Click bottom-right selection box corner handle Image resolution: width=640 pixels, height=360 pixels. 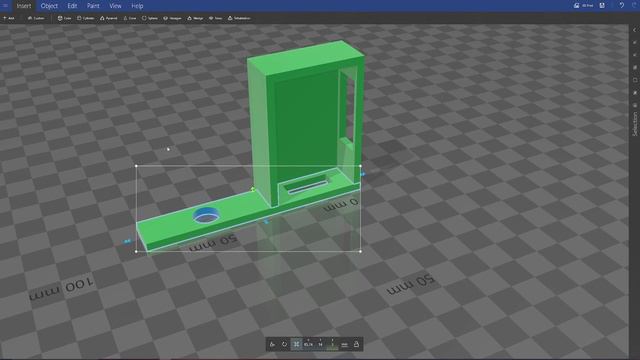coord(360,251)
